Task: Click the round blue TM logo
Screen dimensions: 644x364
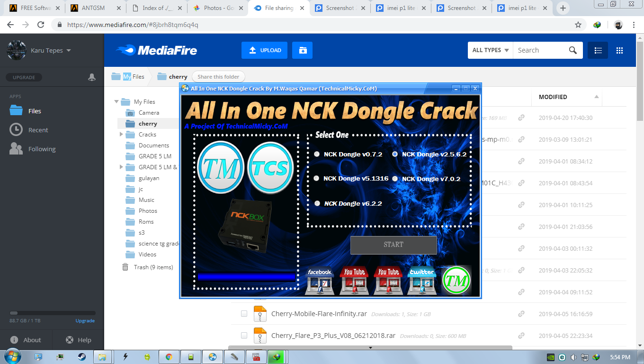Action: point(221,167)
